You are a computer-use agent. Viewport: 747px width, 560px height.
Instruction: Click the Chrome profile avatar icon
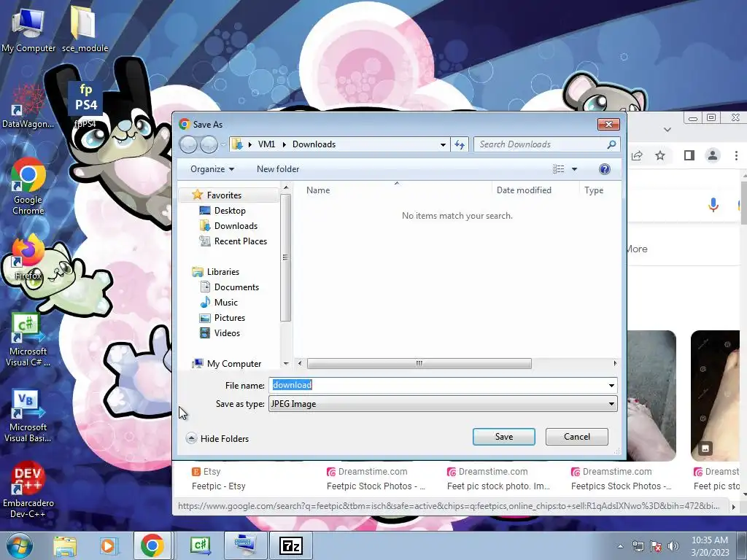(x=713, y=155)
